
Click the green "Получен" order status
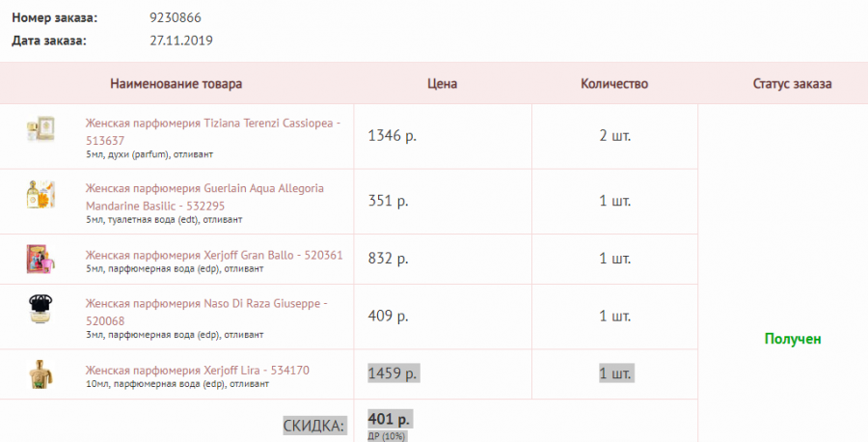[792, 339]
